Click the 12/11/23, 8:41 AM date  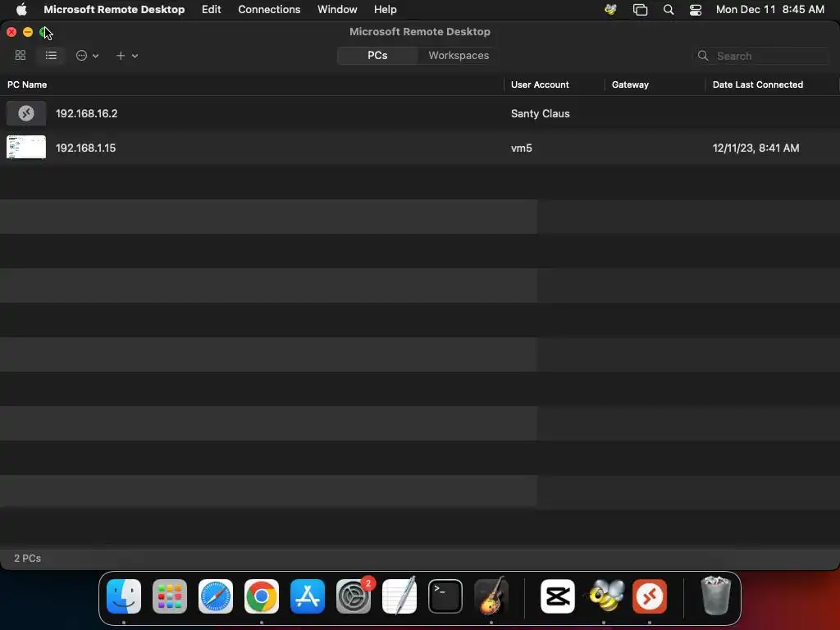coord(756,148)
